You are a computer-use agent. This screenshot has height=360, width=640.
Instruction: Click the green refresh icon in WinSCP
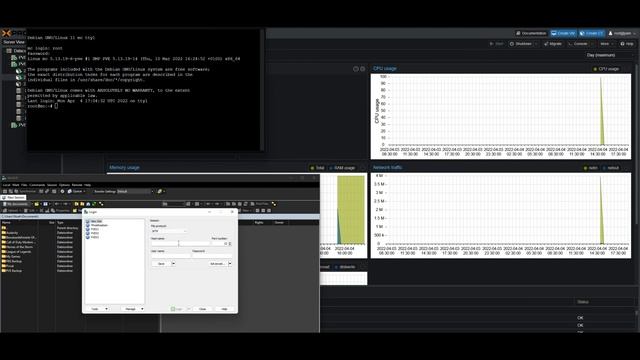(x=94, y=204)
